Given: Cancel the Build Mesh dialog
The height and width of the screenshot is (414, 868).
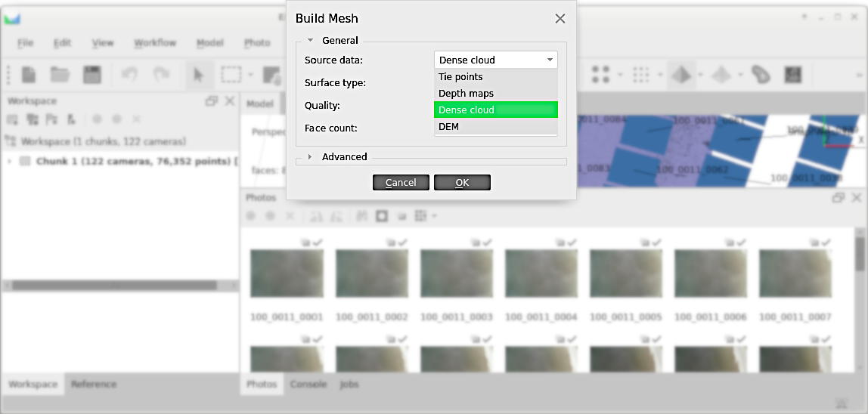Looking at the screenshot, I should 401,183.
